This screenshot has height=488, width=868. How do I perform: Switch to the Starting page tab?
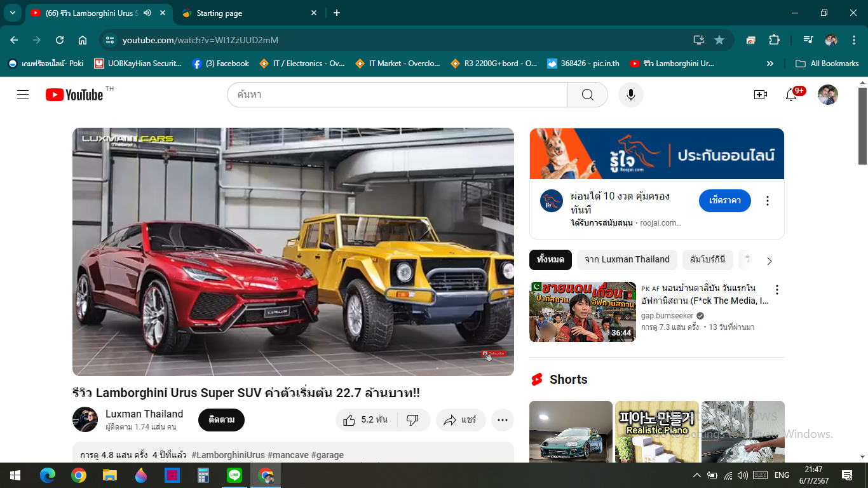(x=249, y=13)
